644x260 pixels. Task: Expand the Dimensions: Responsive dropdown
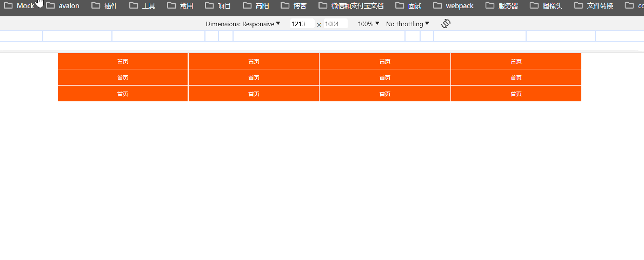coord(243,24)
